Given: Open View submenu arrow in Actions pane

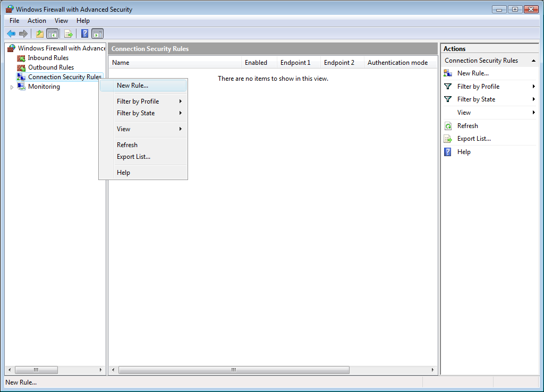Looking at the screenshot, I should 533,113.
